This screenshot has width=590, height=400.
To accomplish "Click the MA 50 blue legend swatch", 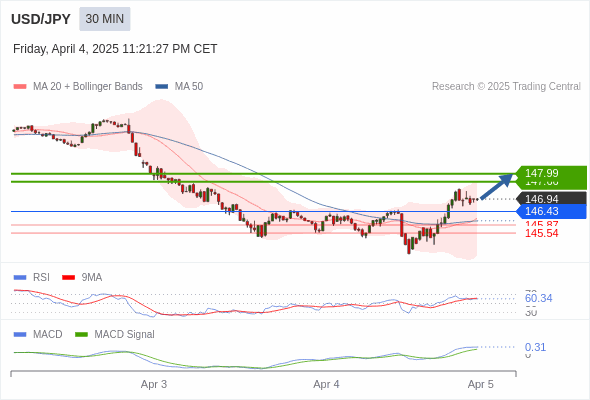I will point(162,87).
